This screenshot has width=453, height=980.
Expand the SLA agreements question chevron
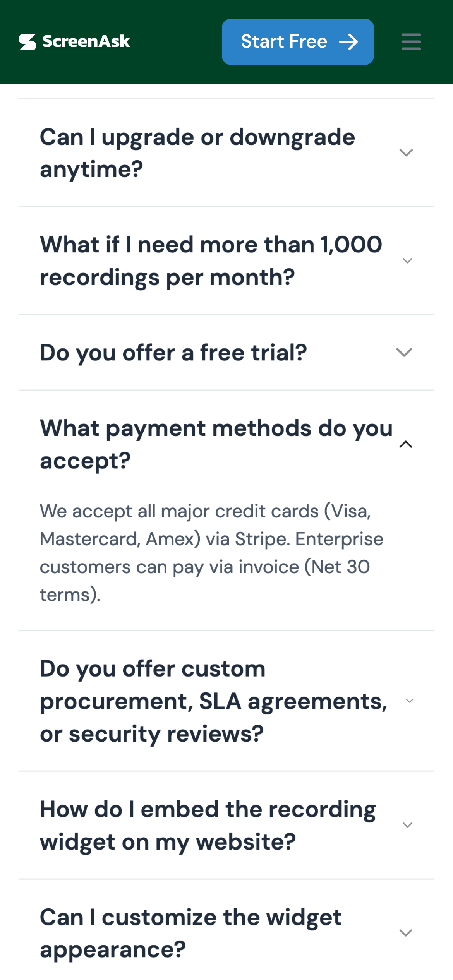point(409,701)
